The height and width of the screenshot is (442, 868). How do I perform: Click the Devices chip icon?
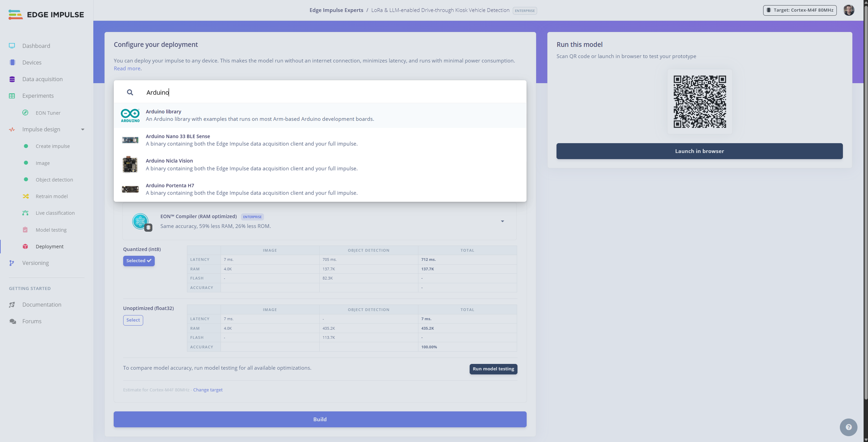(x=12, y=62)
